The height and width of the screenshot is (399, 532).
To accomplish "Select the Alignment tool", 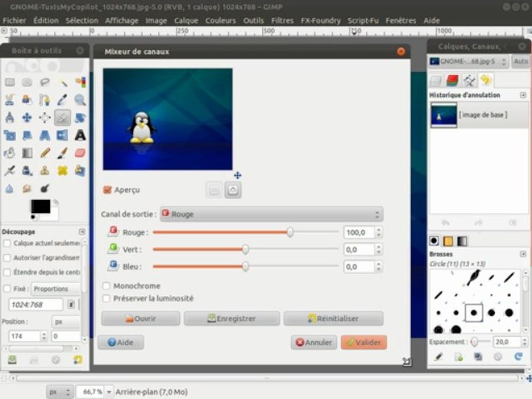I will pos(45,117).
